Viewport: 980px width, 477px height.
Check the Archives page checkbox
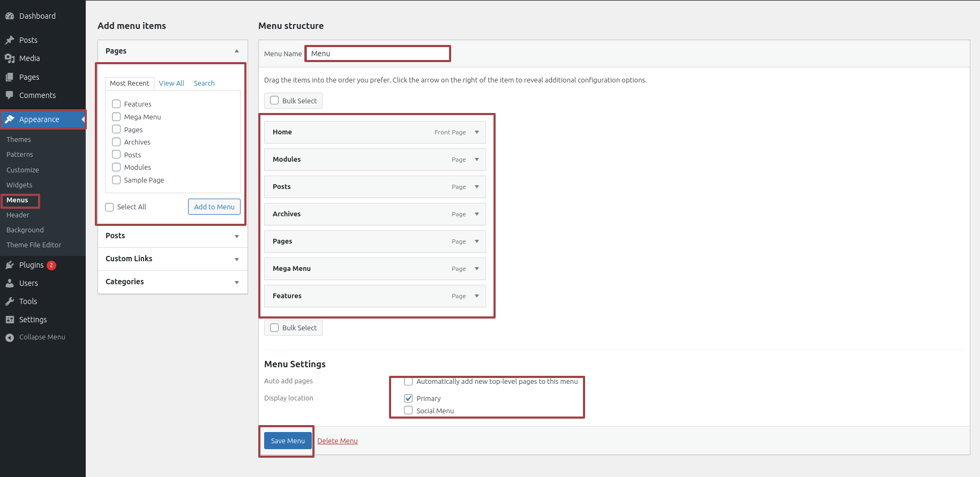116,142
